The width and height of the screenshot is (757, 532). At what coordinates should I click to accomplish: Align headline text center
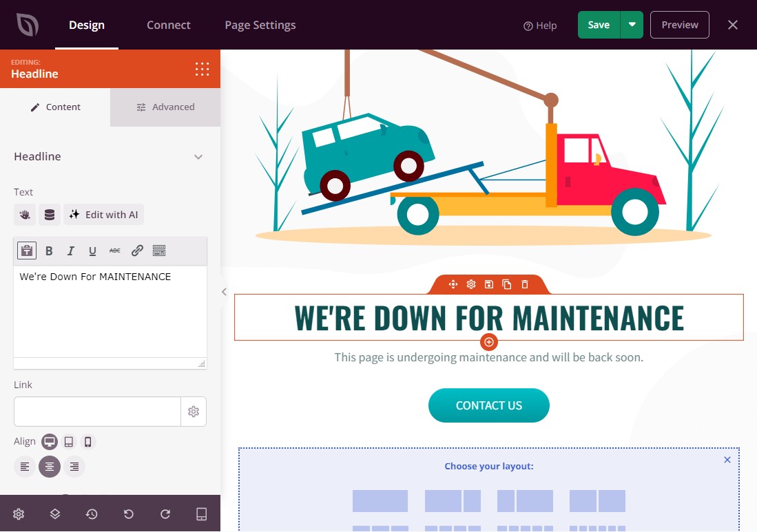pos(49,467)
